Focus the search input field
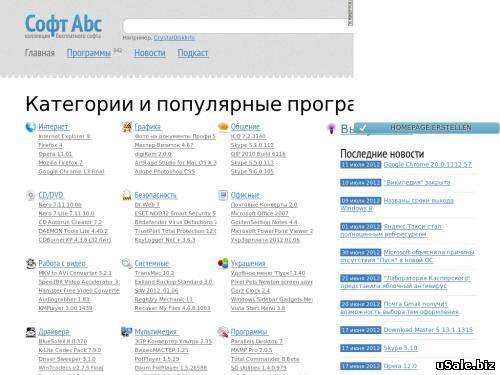Image resolution: width=500 pixels, height=375 pixels. click(237, 26)
